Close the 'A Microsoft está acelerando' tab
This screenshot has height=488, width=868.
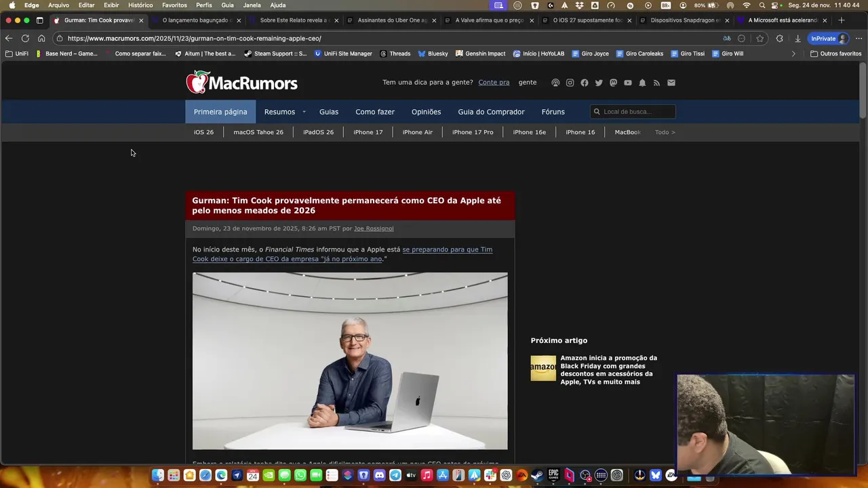click(825, 20)
